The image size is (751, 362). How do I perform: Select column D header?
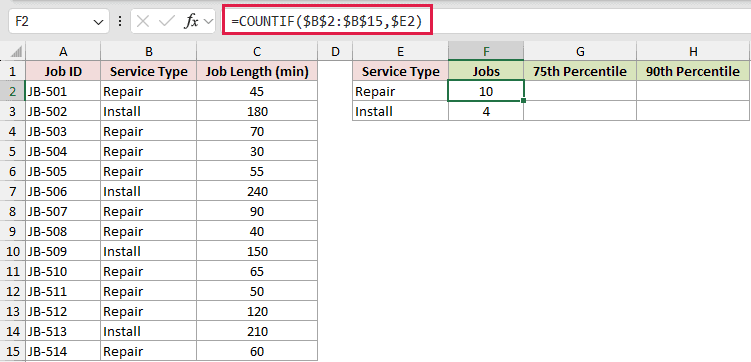coord(335,51)
